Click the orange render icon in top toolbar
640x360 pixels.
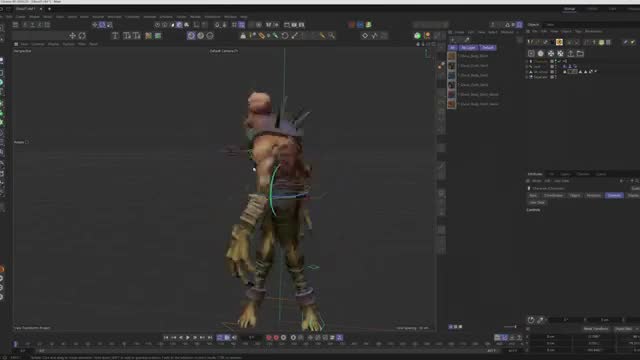(352, 25)
